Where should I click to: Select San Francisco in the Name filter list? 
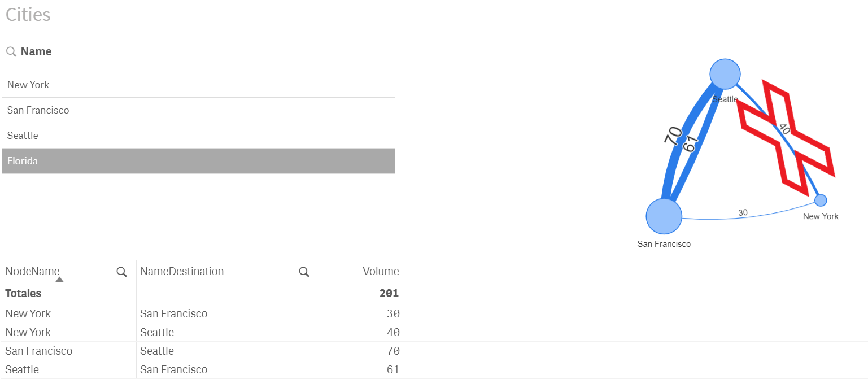pos(199,110)
